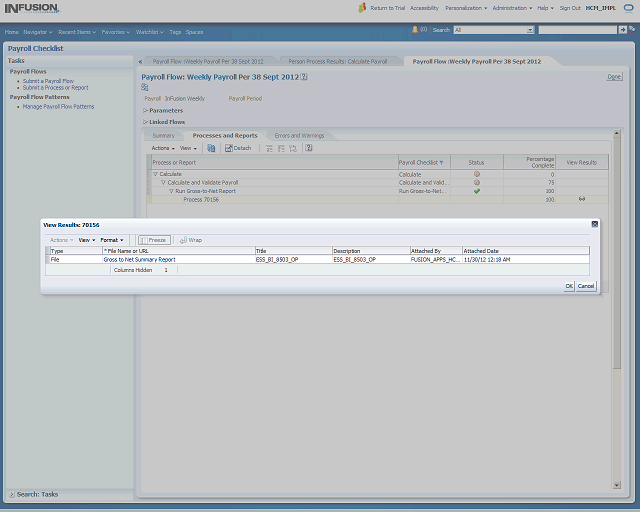Expand the Parameters section
The width and height of the screenshot is (640, 512).
[x=166, y=110]
